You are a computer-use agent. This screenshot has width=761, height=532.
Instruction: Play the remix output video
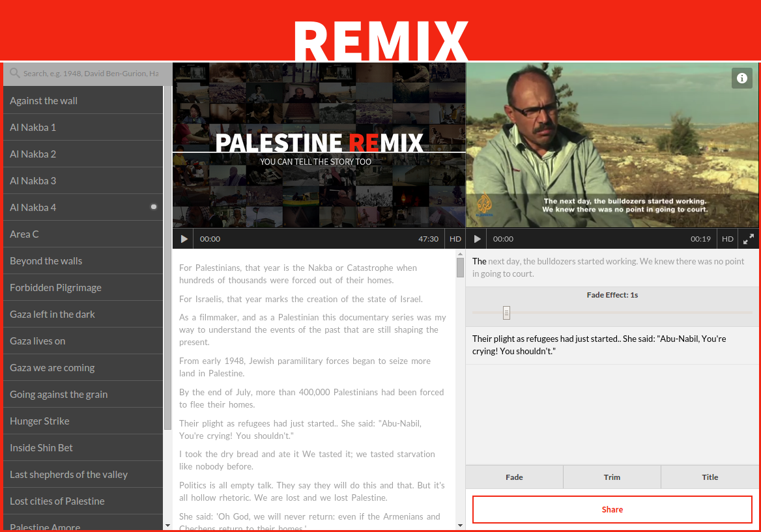click(x=477, y=239)
